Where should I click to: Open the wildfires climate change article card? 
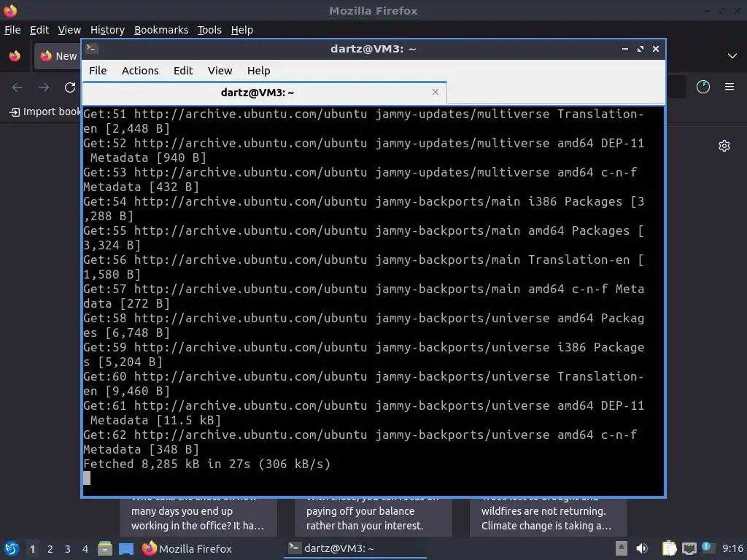(549, 518)
